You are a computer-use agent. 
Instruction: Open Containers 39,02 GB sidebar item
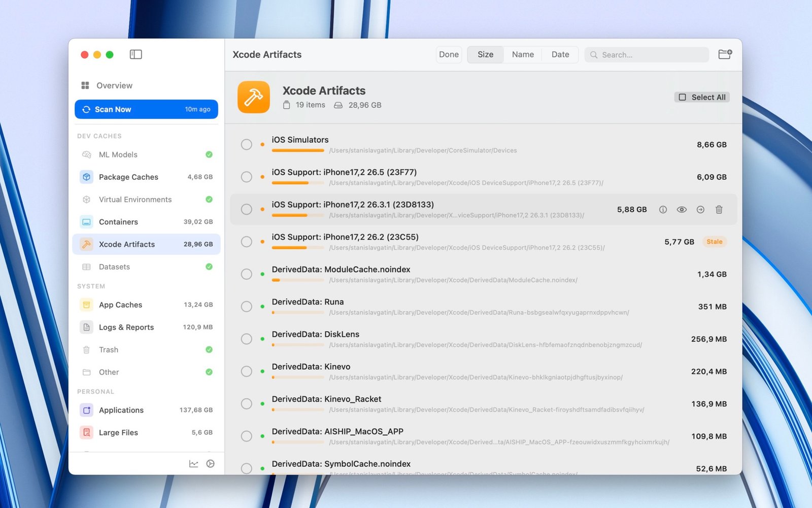point(146,222)
